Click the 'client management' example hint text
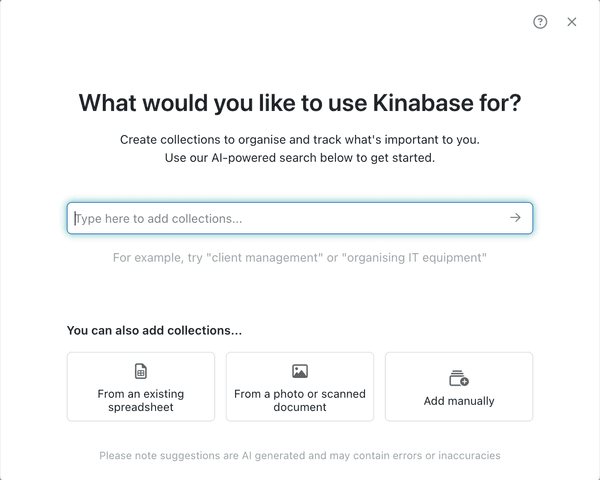The height and width of the screenshot is (480, 600). [x=264, y=258]
